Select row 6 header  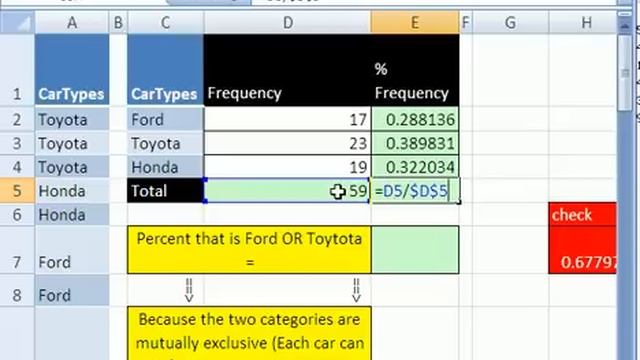click(17, 215)
